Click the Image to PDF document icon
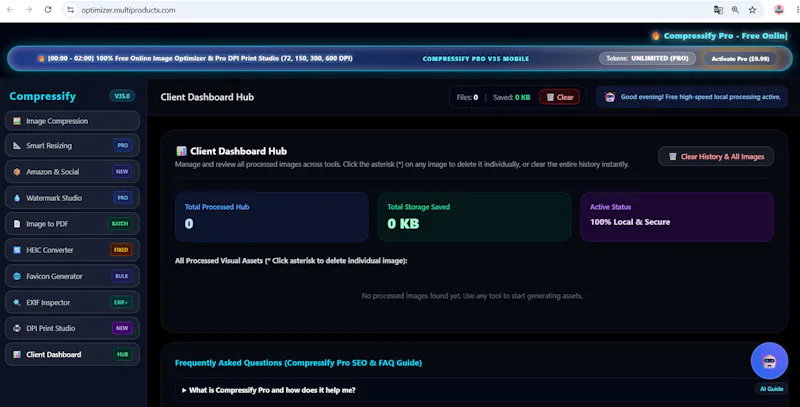This screenshot has width=800, height=407. [x=17, y=224]
